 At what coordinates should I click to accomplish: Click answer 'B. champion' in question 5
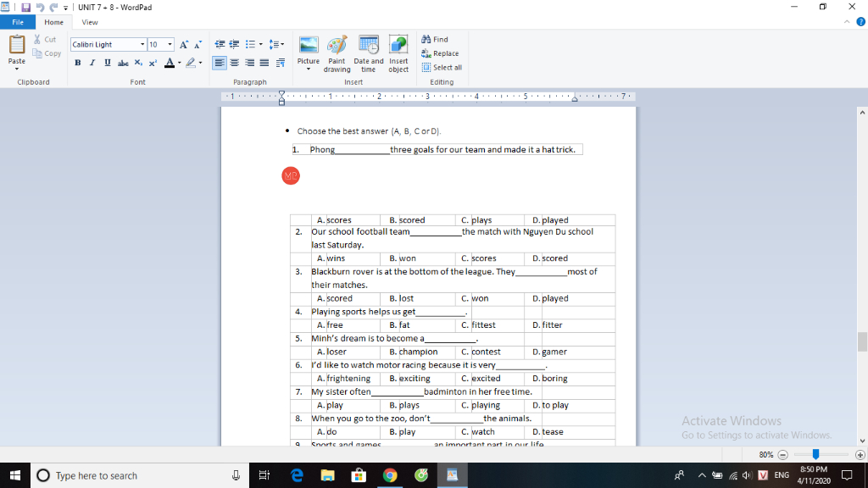(413, 352)
